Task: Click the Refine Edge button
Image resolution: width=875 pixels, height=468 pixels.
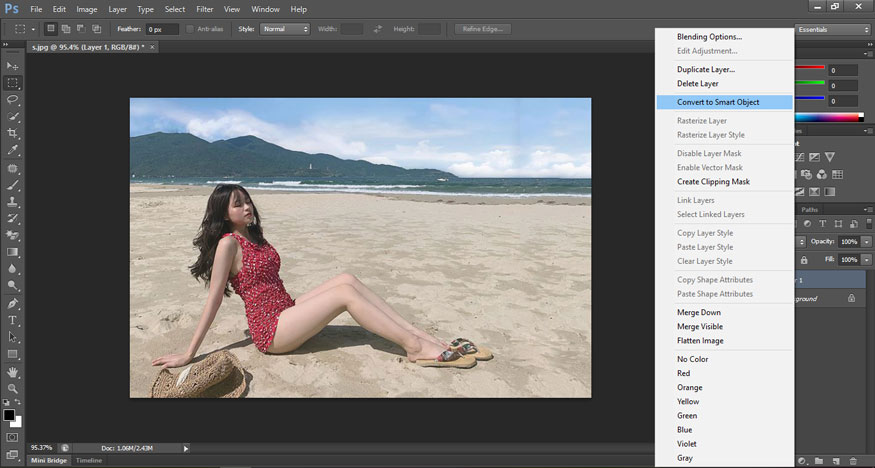Action: point(482,29)
